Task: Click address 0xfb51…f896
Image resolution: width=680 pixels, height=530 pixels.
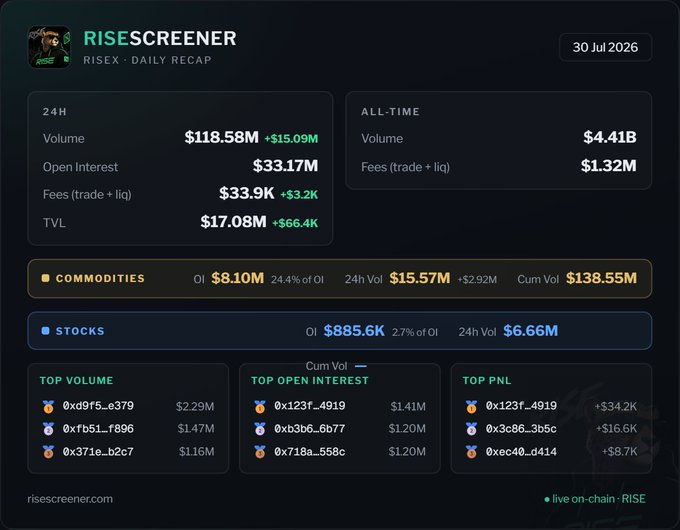Action: (98, 429)
